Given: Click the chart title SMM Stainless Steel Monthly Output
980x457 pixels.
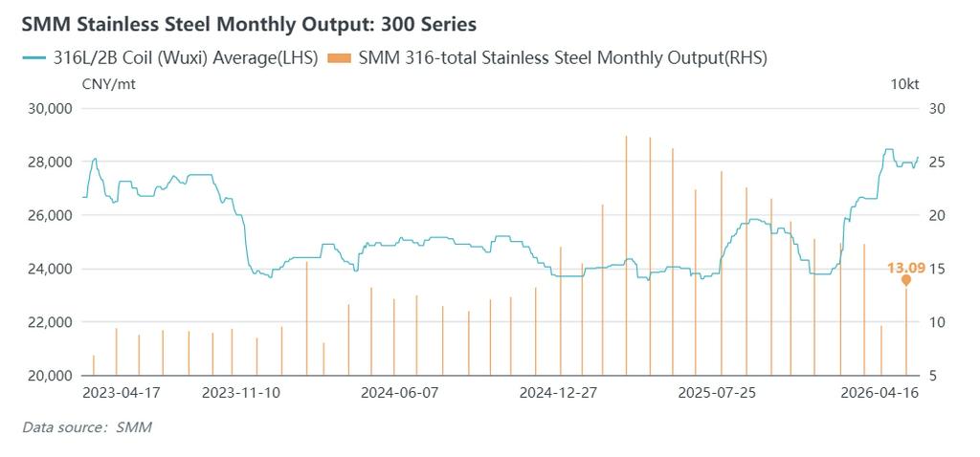Looking at the screenshot, I should (x=249, y=21).
